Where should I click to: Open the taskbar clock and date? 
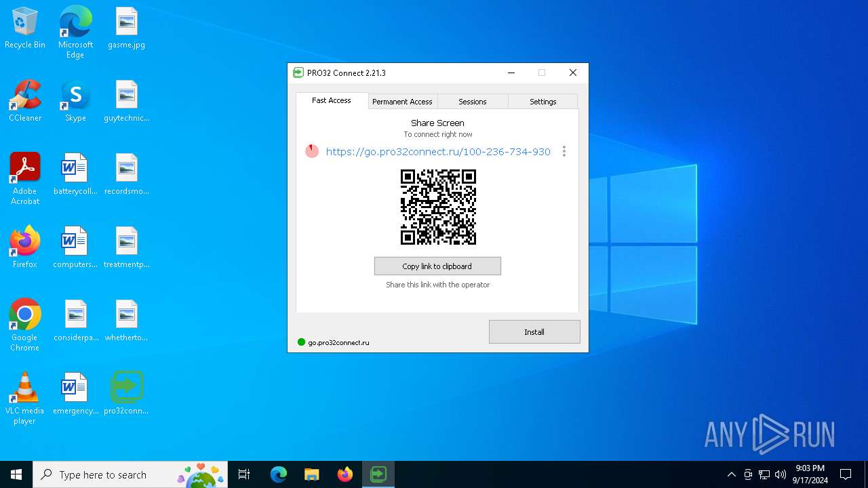tap(810, 474)
